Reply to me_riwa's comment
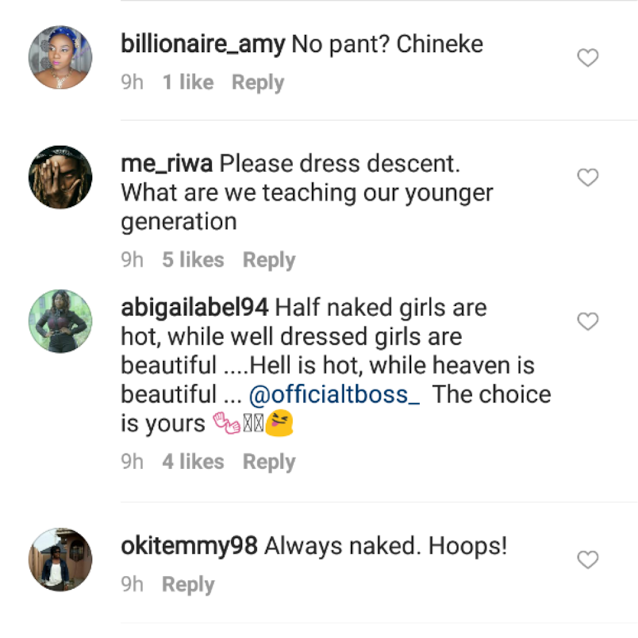The height and width of the screenshot is (638, 638). [269, 260]
